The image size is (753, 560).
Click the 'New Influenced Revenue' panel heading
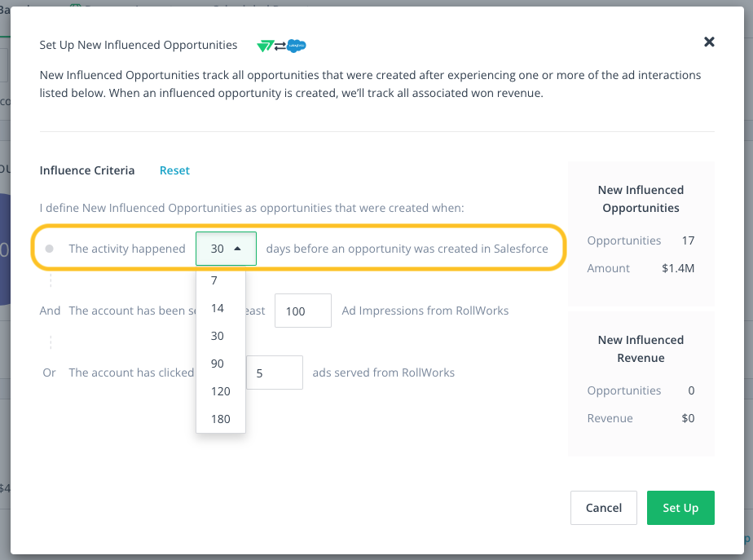(x=641, y=349)
